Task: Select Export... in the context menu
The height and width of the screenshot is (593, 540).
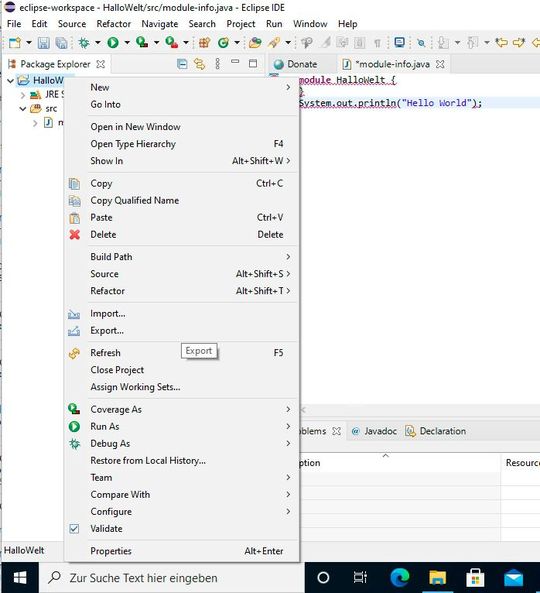Action: pyautogui.click(x=182, y=331)
